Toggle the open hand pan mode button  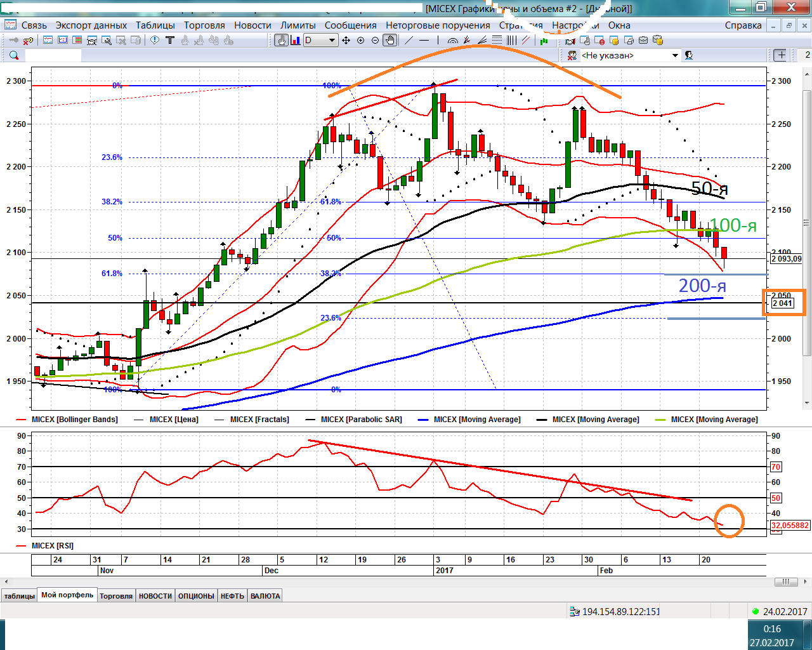point(390,40)
